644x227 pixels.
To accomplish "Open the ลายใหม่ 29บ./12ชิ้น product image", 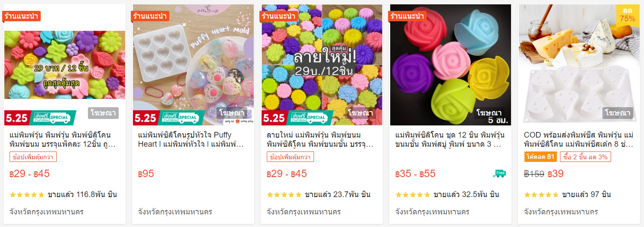I will (x=322, y=65).
